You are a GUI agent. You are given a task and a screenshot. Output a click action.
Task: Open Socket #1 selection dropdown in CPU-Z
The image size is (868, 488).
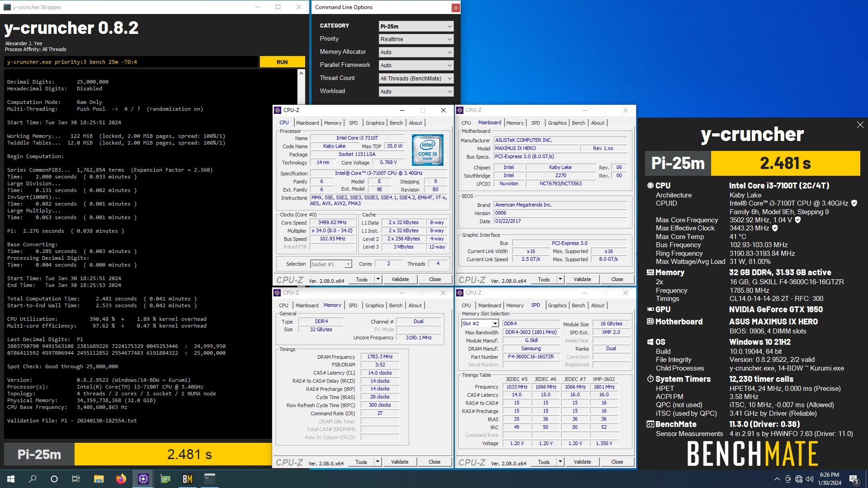coord(331,264)
